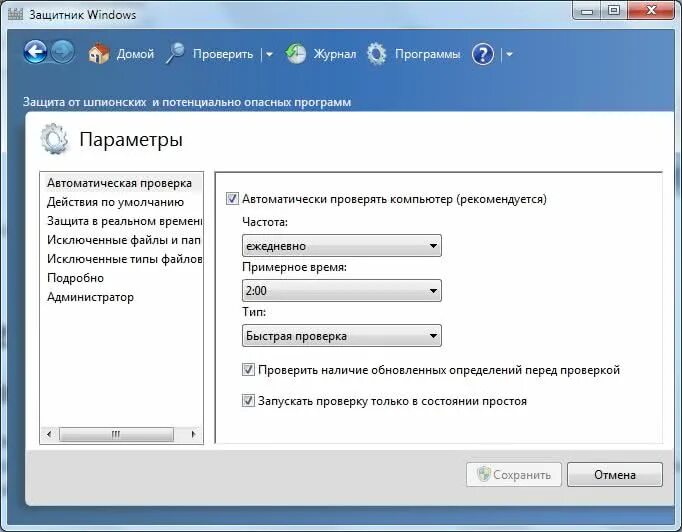Screen dimensions: 682x532
Task: Minimize the Защитник Windows window
Action: point(587,10)
